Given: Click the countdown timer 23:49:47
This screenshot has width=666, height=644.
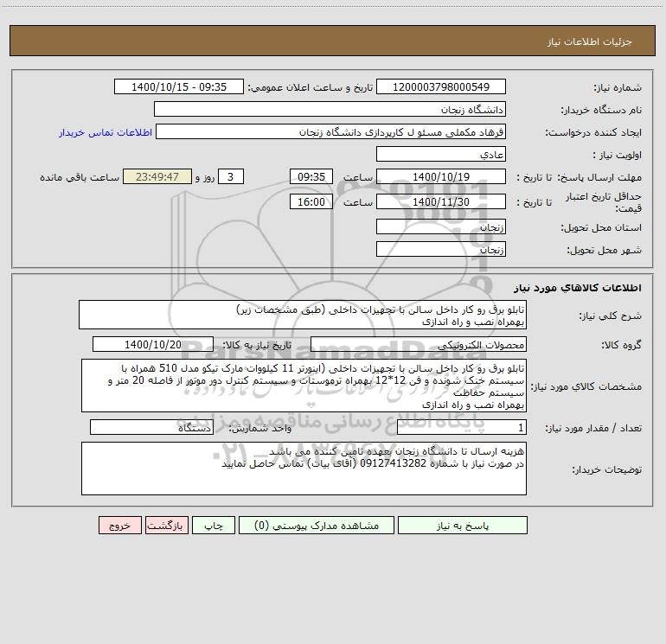Looking at the screenshot, I should point(157,176).
